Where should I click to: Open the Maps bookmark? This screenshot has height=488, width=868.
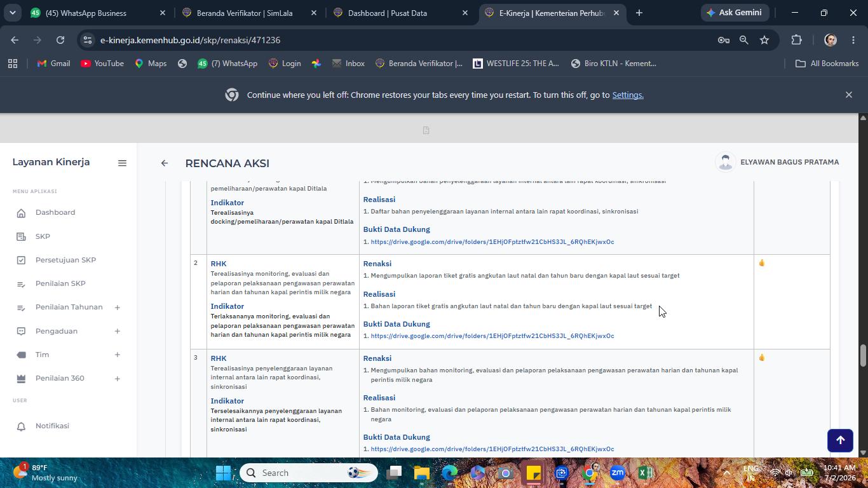pos(151,64)
